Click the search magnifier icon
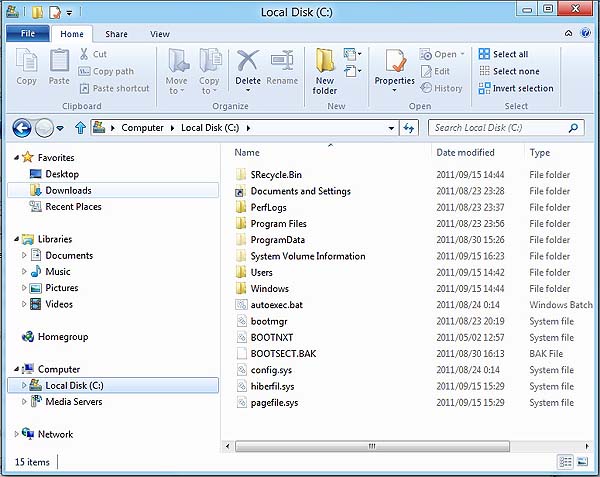The width and height of the screenshot is (600, 477). (573, 128)
